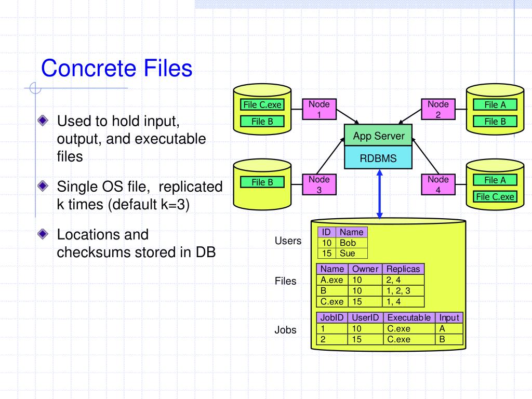Image resolution: width=532 pixels, height=399 pixels.
Task: Click the JobID 1 cell
Action: [x=332, y=328]
